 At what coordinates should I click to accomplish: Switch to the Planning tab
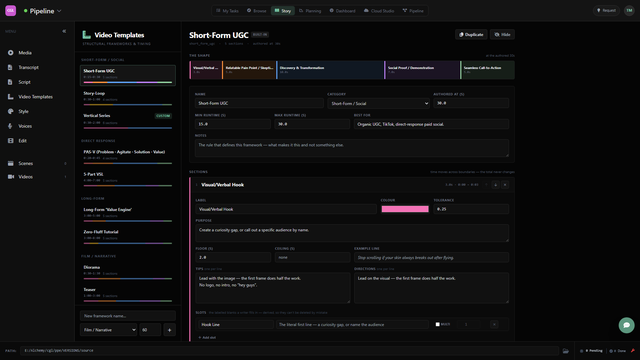point(310,11)
